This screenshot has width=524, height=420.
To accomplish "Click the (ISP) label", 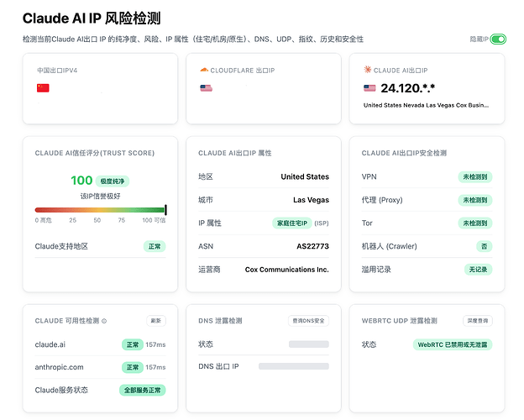I will tap(322, 223).
